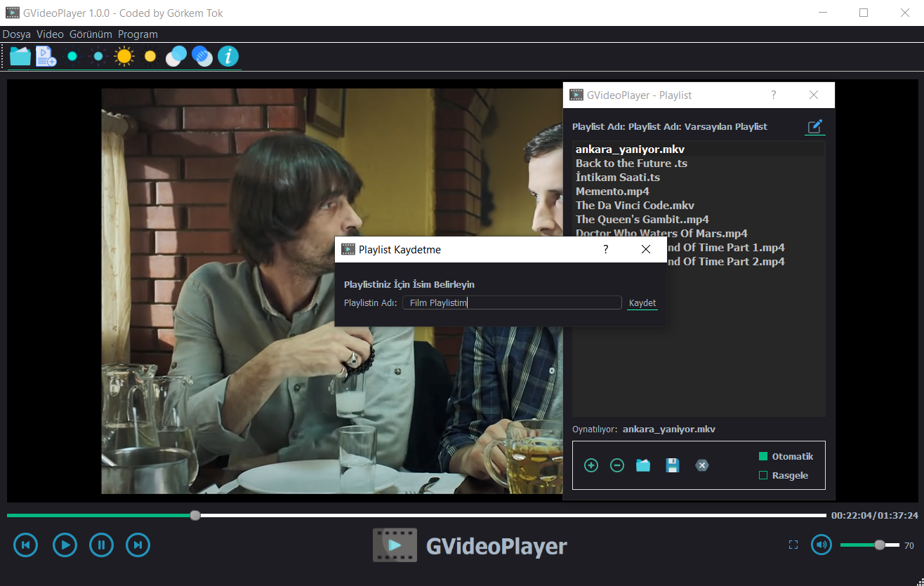Click the Playlistin Adı text input field
This screenshot has width=924, height=586.
pyautogui.click(x=511, y=302)
